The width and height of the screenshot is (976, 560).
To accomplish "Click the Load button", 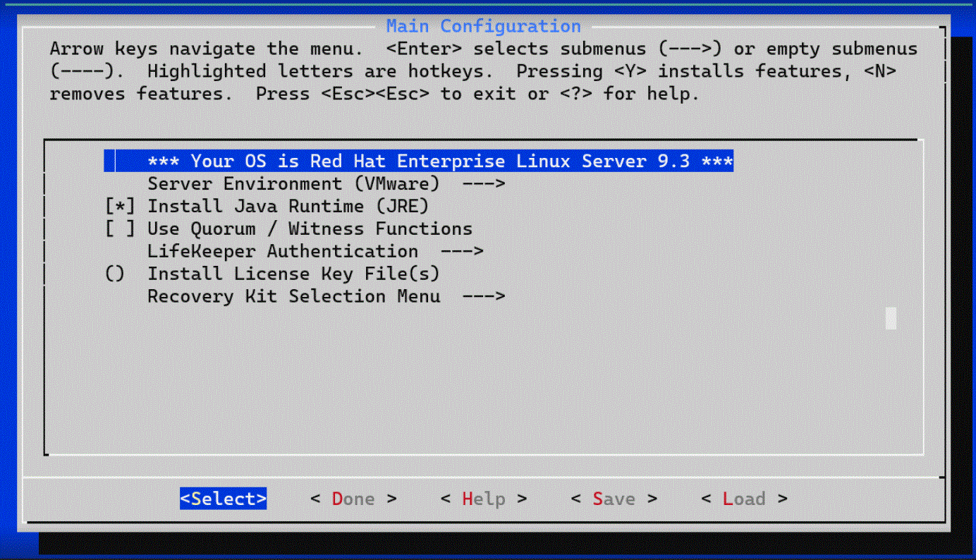I will (744, 499).
